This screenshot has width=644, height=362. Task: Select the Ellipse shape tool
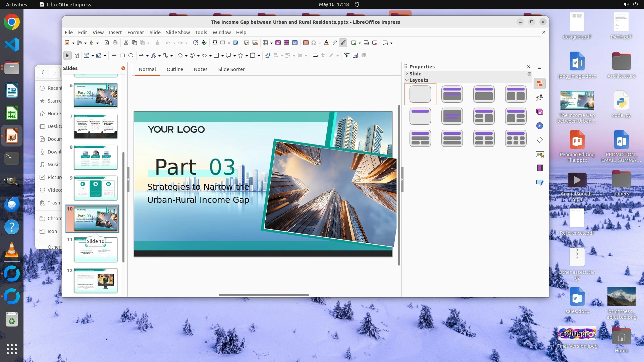tap(131, 55)
